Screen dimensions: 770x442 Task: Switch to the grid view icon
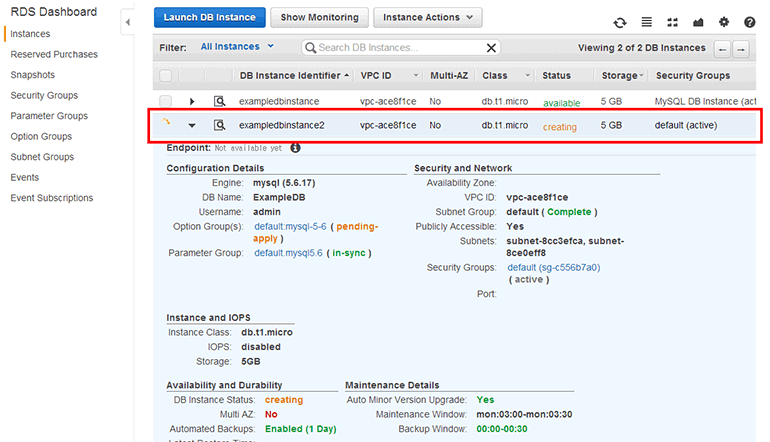[x=673, y=21]
